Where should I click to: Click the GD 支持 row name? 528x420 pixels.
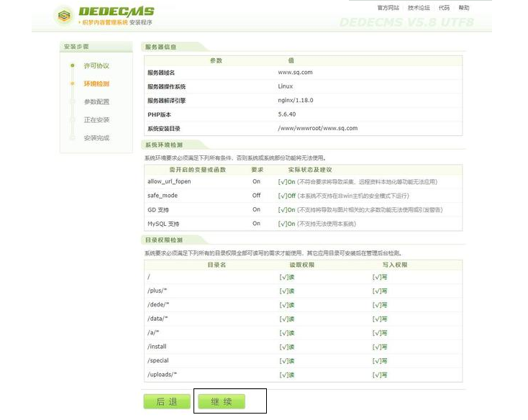click(x=158, y=210)
